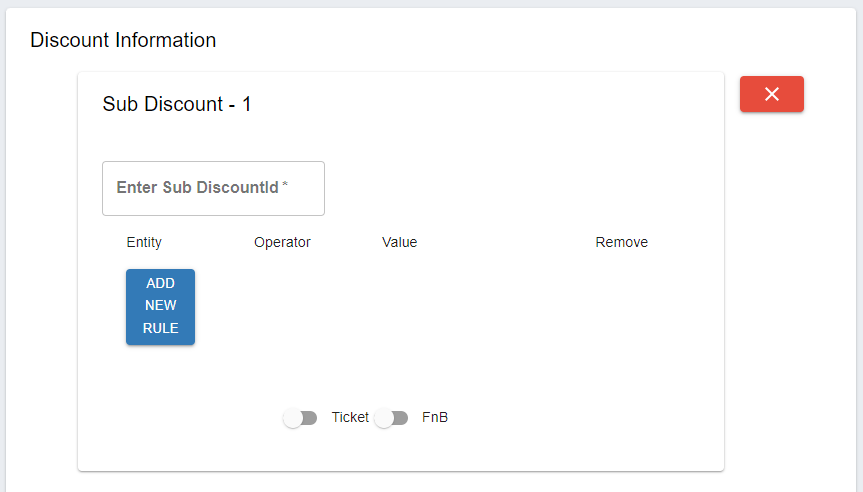Click the Sub DiscountId placeholder text
The image size is (863, 492).
point(197,188)
